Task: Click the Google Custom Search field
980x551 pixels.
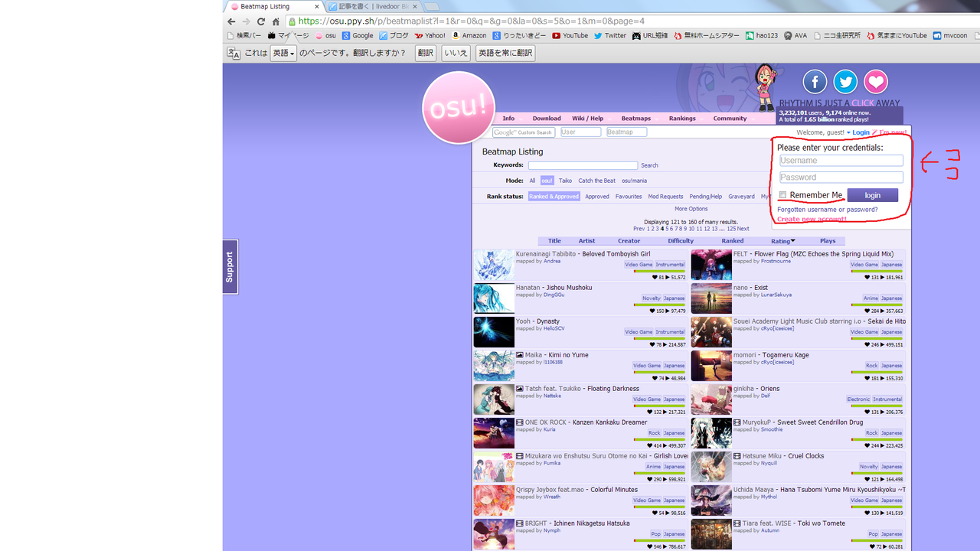Action: (x=524, y=132)
